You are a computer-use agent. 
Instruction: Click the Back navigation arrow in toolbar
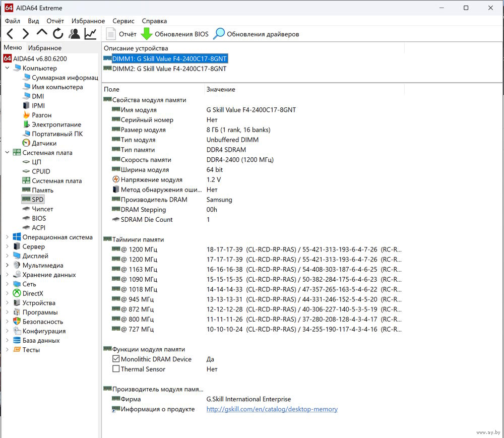pos(10,34)
